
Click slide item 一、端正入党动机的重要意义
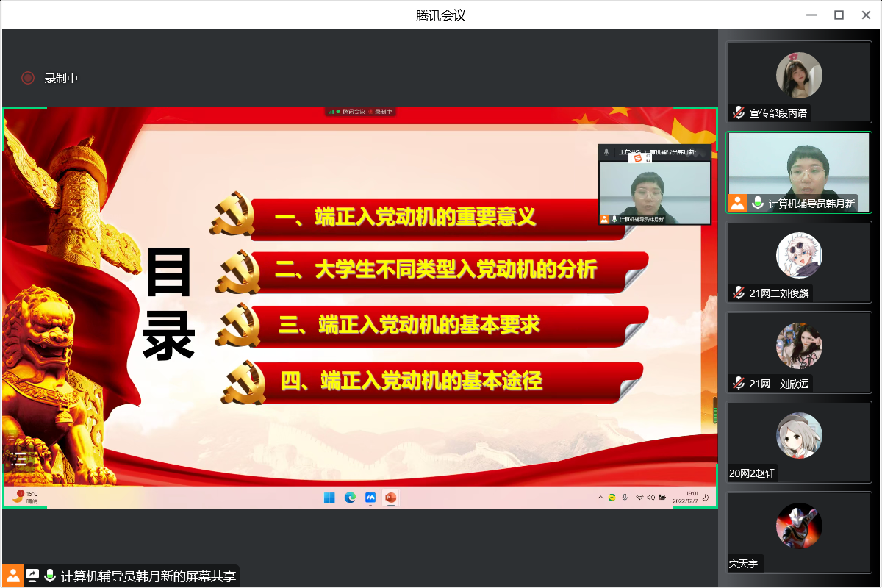(405, 217)
